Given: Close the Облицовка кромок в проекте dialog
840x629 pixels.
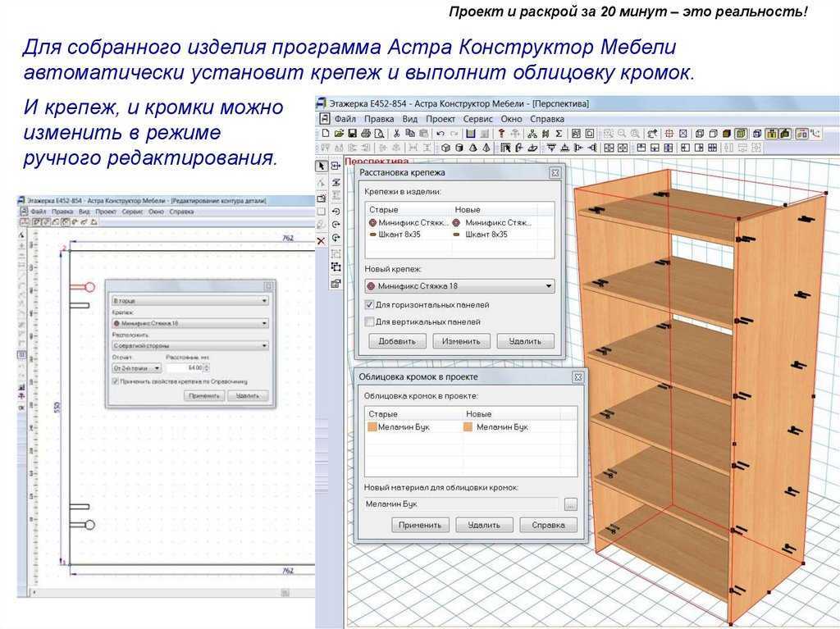Looking at the screenshot, I should (x=578, y=376).
